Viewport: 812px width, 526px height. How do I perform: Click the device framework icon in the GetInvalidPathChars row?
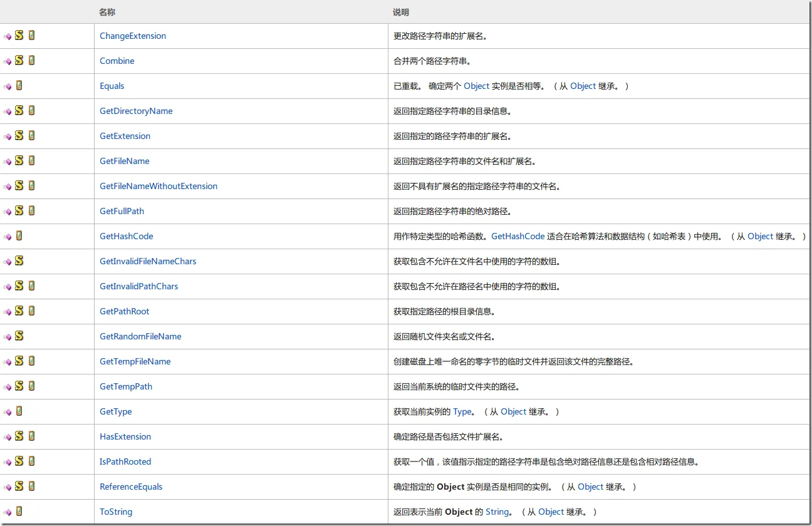(x=31, y=286)
